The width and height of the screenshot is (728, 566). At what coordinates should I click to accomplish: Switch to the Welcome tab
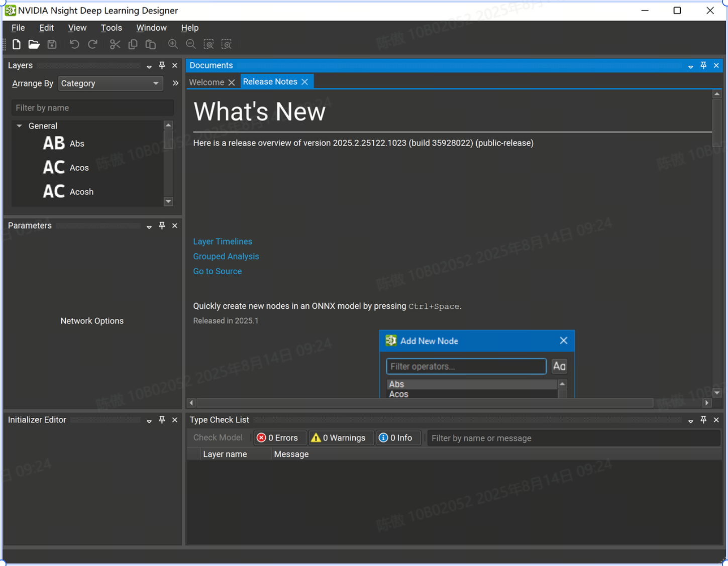click(x=206, y=82)
